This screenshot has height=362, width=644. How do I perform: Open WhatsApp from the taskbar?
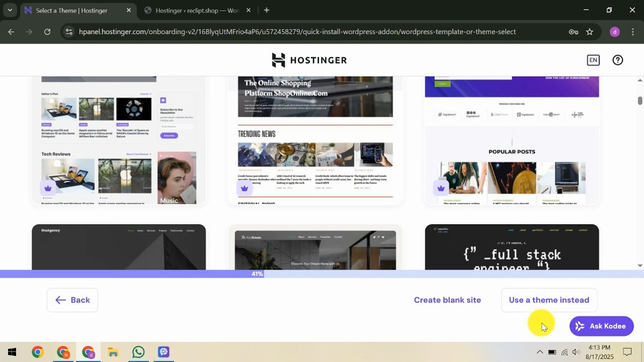(x=138, y=352)
